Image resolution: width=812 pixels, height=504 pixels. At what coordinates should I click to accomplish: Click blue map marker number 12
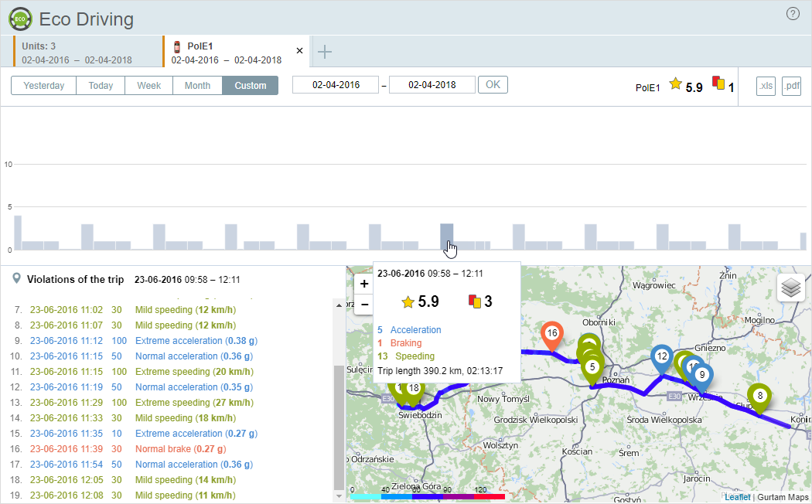click(x=661, y=356)
